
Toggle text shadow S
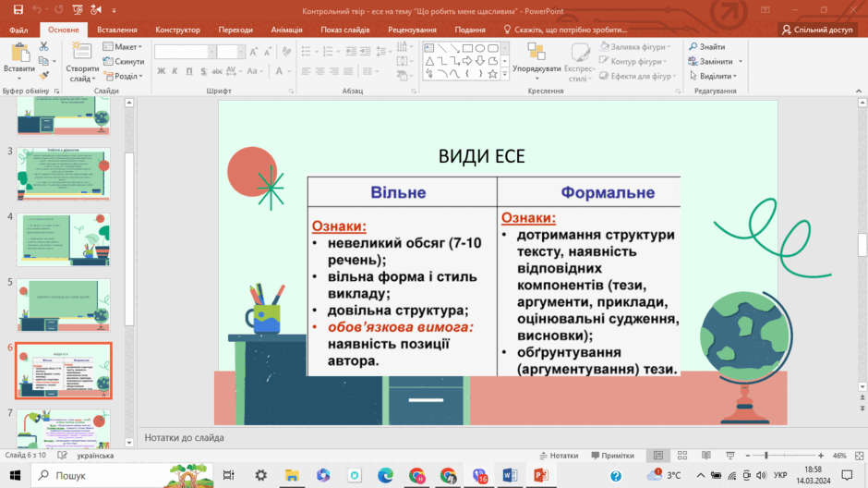click(203, 71)
